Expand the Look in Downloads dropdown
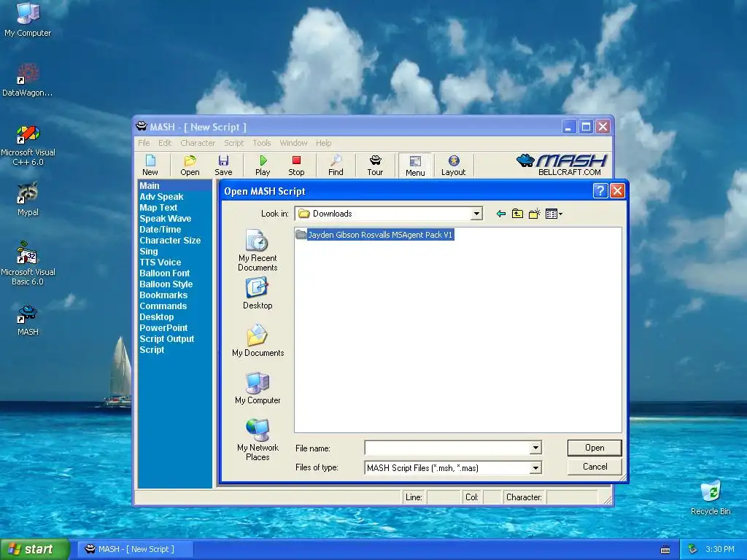This screenshot has height=560, width=747. coord(476,214)
